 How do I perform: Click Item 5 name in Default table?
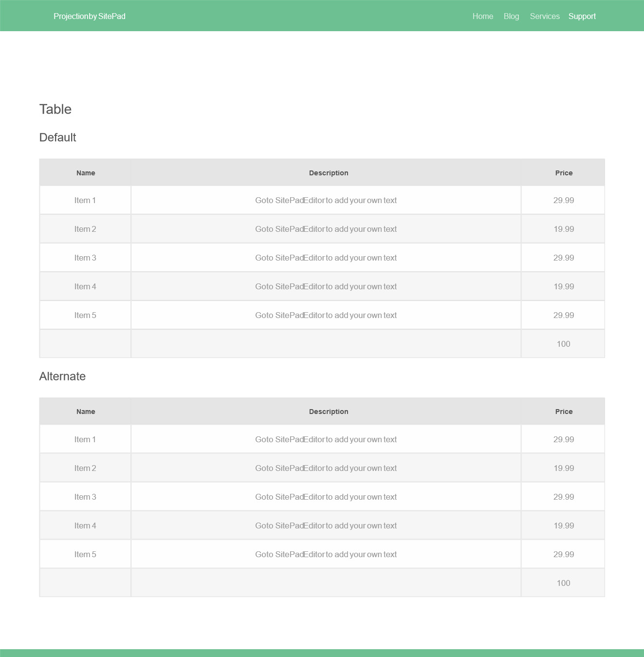tap(85, 315)
